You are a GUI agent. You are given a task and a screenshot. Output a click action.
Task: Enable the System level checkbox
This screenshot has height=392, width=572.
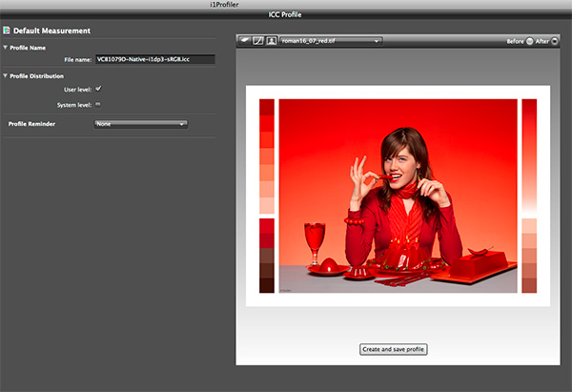coord(98,104)
